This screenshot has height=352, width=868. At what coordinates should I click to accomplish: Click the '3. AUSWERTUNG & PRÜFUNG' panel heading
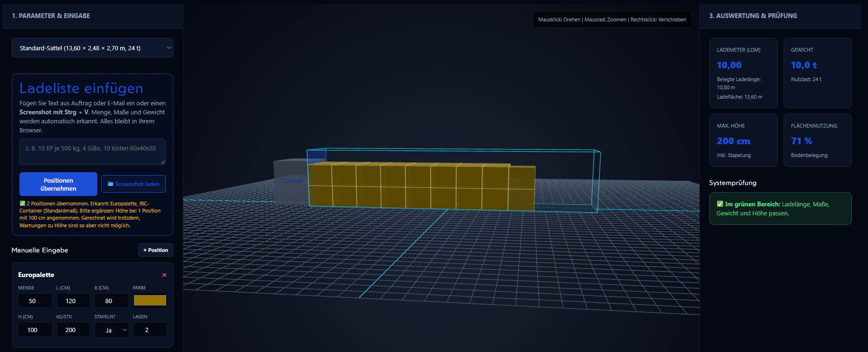point(753,16)
